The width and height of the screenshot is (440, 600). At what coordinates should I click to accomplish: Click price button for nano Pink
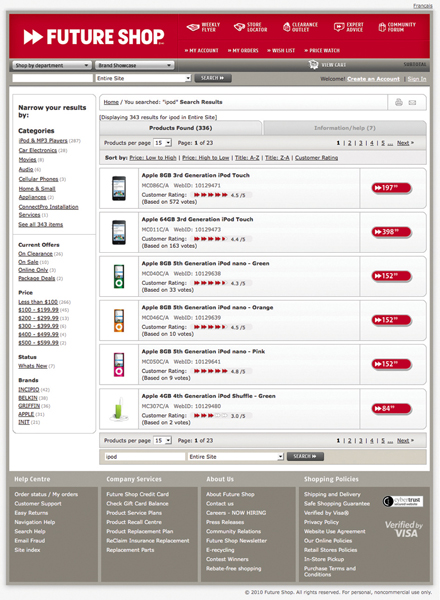pos(391,364)
